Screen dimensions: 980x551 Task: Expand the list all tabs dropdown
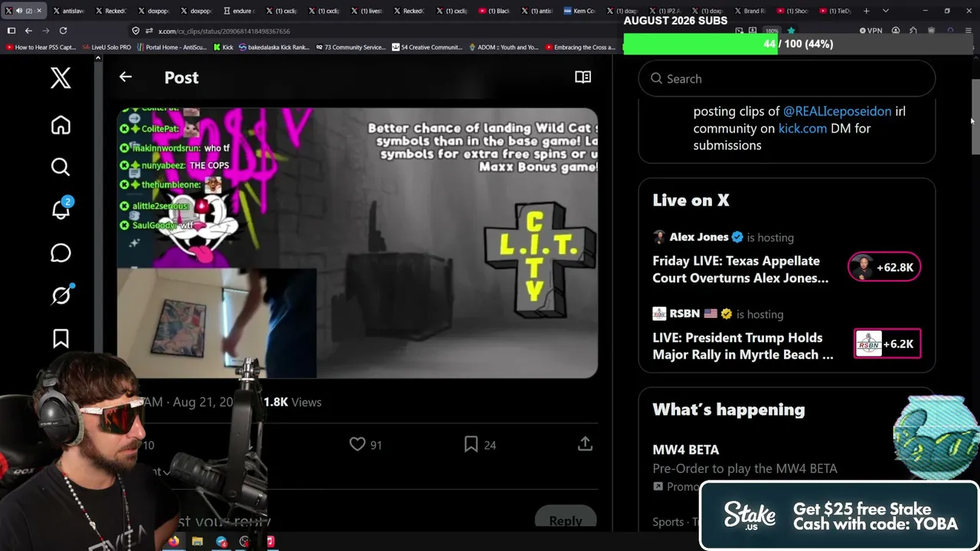click(x=886, y=11)
